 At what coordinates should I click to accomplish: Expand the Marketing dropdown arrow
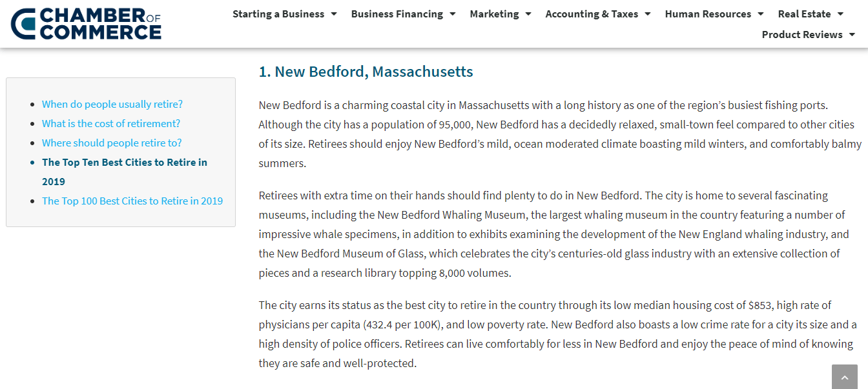click(528, 14)
